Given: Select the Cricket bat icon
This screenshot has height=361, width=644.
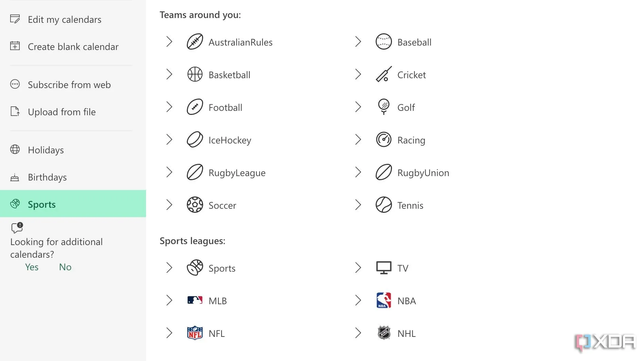Looking at the screenshot, I should tap(384, 74).
